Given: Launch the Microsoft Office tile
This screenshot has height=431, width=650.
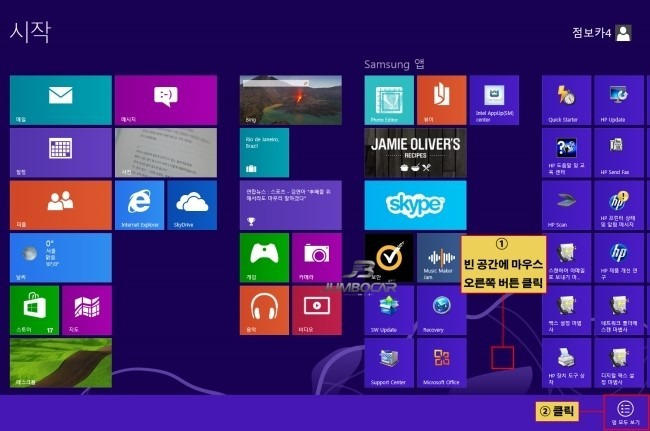Looking at the screenshot, I should (442, 363).
